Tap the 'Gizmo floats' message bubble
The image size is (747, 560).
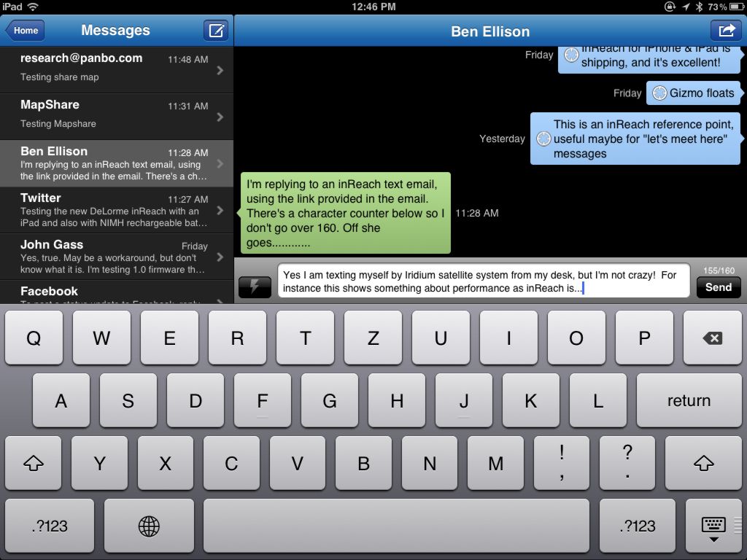694,93
